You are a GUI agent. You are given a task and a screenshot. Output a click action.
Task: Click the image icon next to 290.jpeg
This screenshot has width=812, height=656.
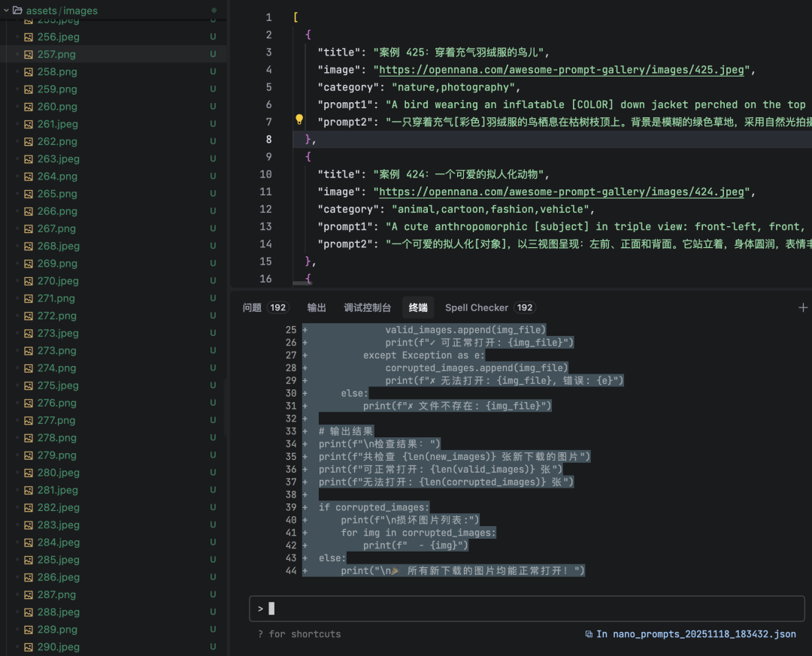click(29, 647)
